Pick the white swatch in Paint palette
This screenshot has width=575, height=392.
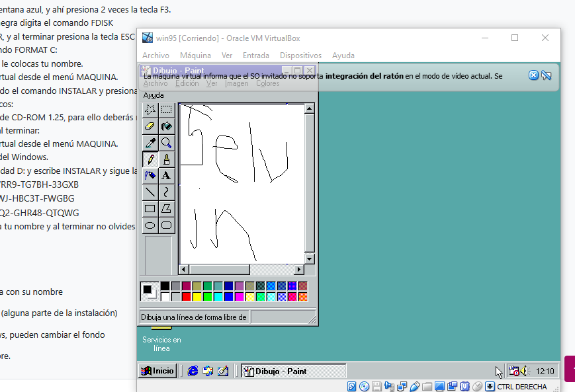[165, 296]
